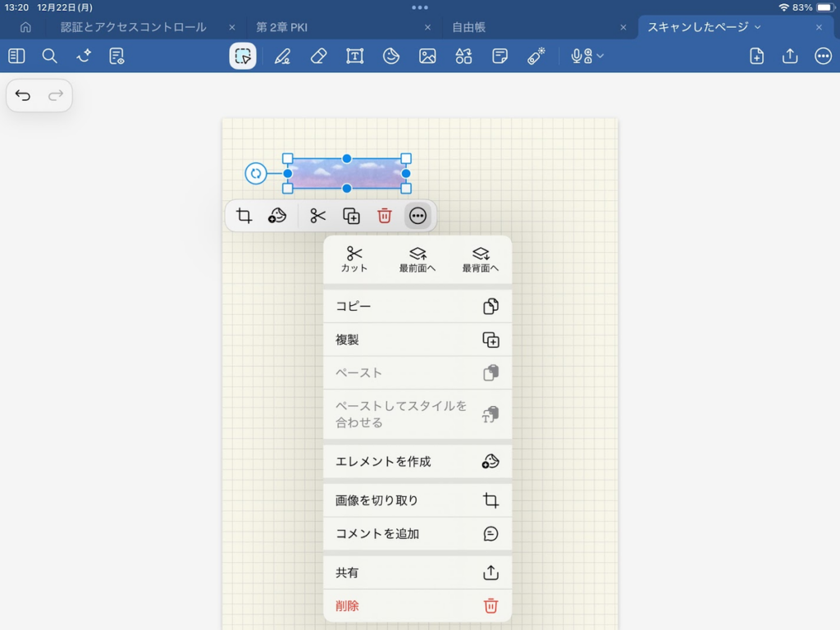Image resolution: width=840 pixels, height=630 pixels.
Task: Toggle the sidebar panel icon
Action: (16, 56)
